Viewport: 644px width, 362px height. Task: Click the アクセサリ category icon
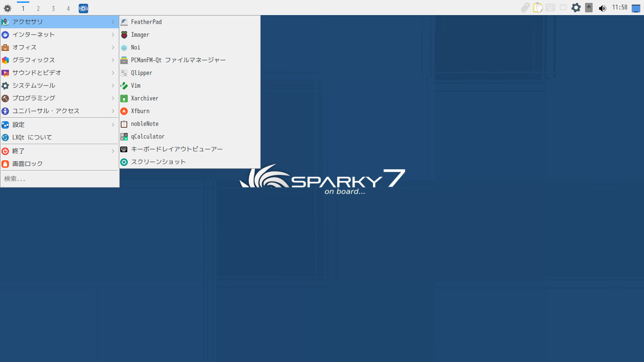pos(5,22)
